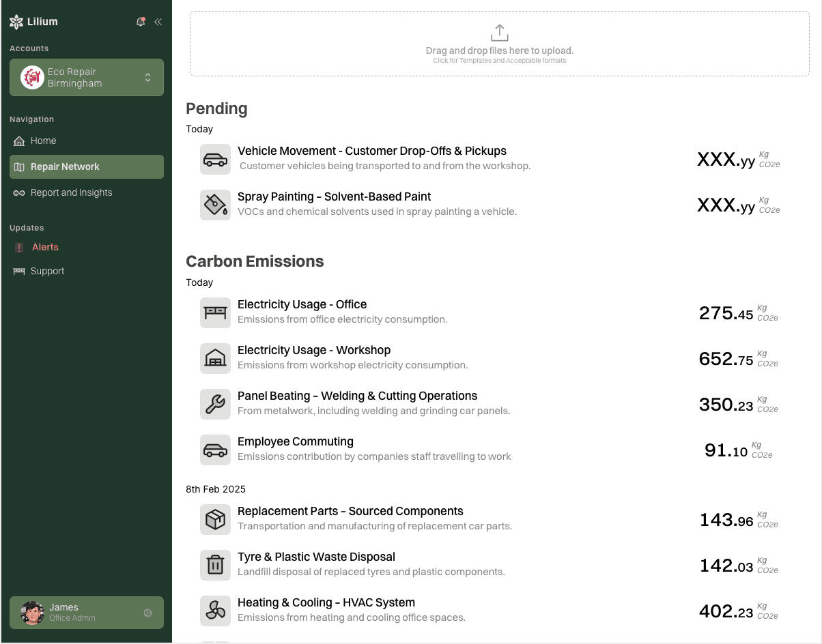Open Report and Insights
The image size is (822, 644).
point(87,192)
